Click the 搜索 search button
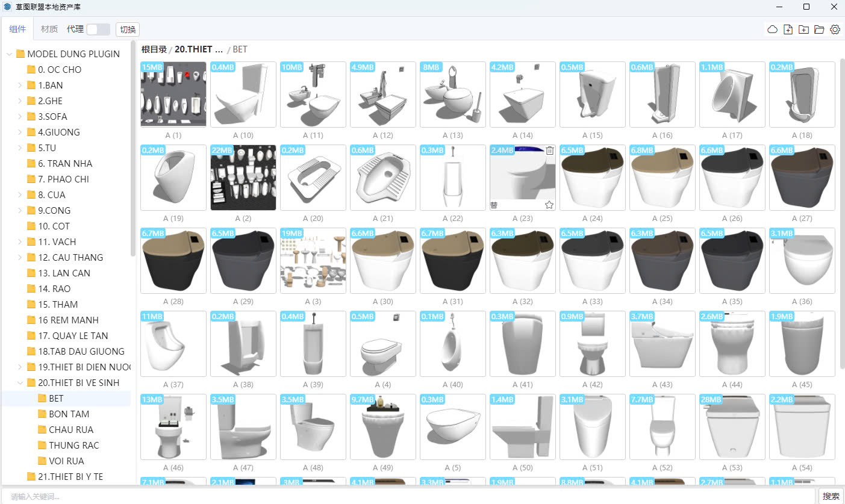This screenshot has width=845, height=504. coord(831,496)
